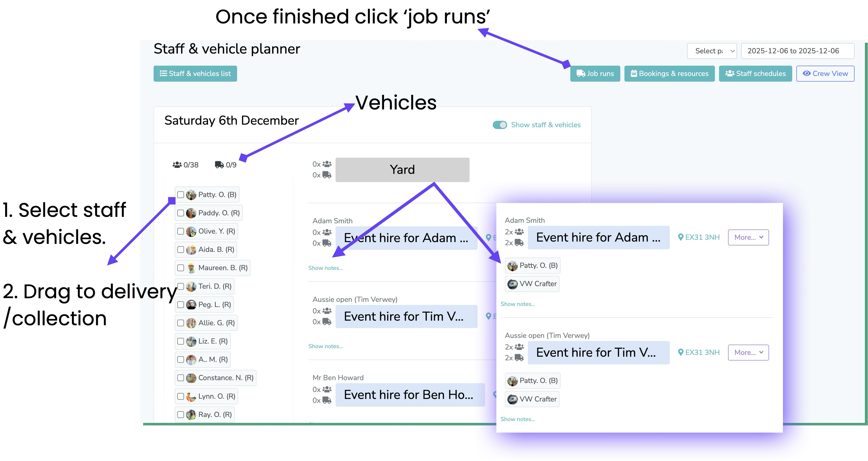Show notes under unassigned Adam Smith job
868x461 pixels.
tap(326, 268)
